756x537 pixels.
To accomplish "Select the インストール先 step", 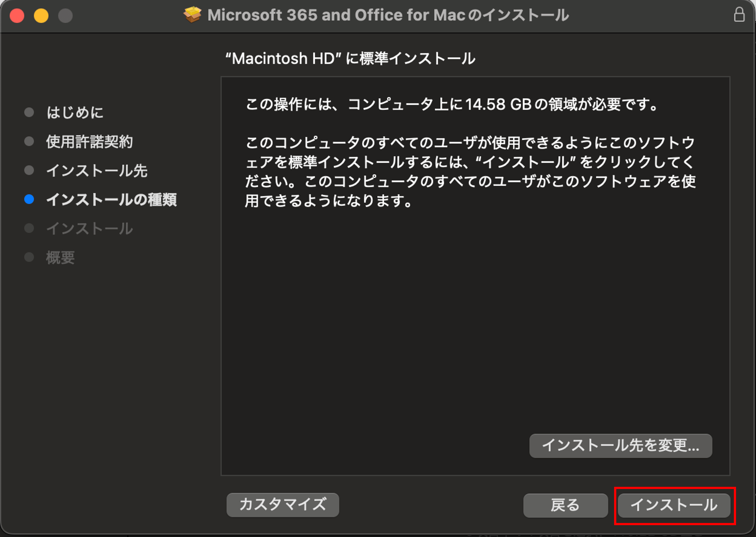I will click(97, 170).
